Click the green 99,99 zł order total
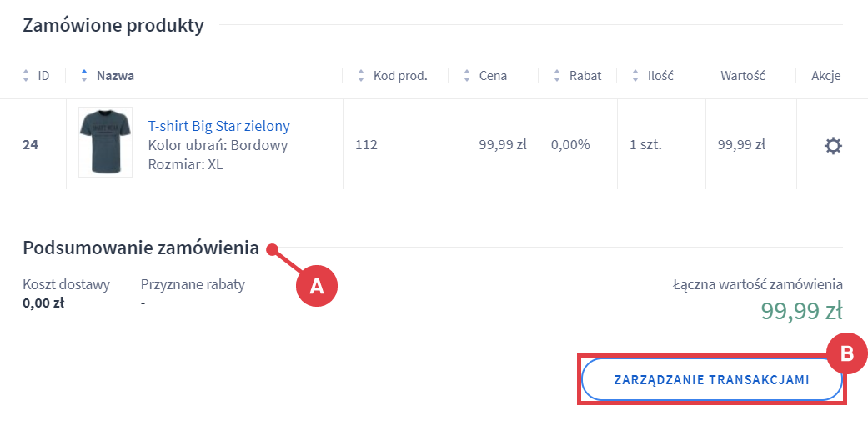 click(x=800, y=311)
